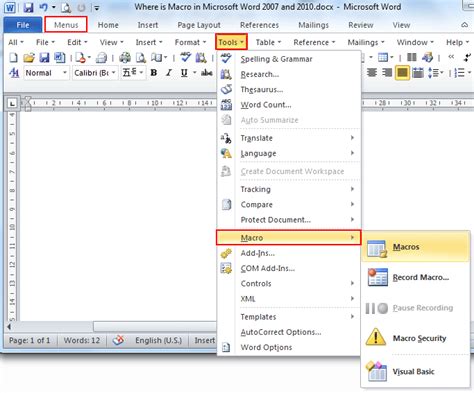Image resolution: width=474 pixels, height=393 pixels.
Task: Open the Customize Quick Access Toolbar dropdown
Action: [96, 8]
